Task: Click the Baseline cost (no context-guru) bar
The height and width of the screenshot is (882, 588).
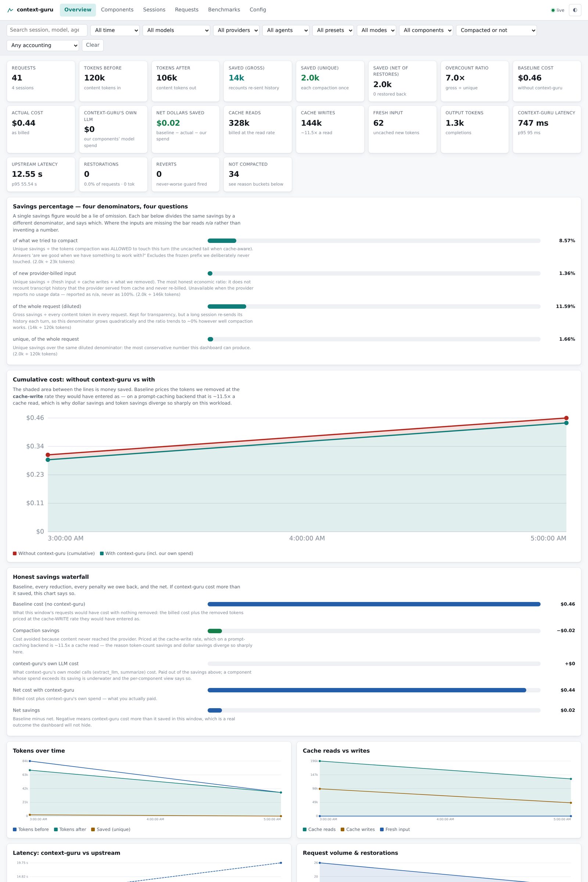Action: (374, 604)
